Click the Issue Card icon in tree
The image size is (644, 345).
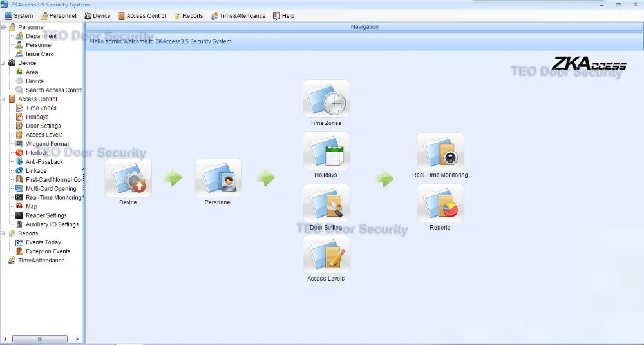[x=19, y=54]
